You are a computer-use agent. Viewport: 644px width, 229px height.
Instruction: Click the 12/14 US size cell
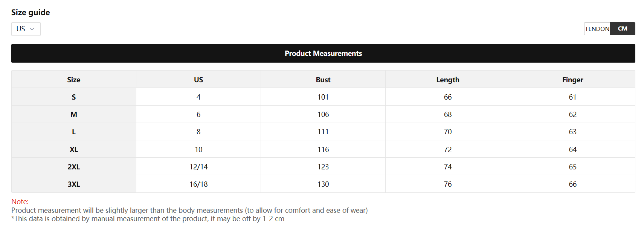(x=198, y=167)
